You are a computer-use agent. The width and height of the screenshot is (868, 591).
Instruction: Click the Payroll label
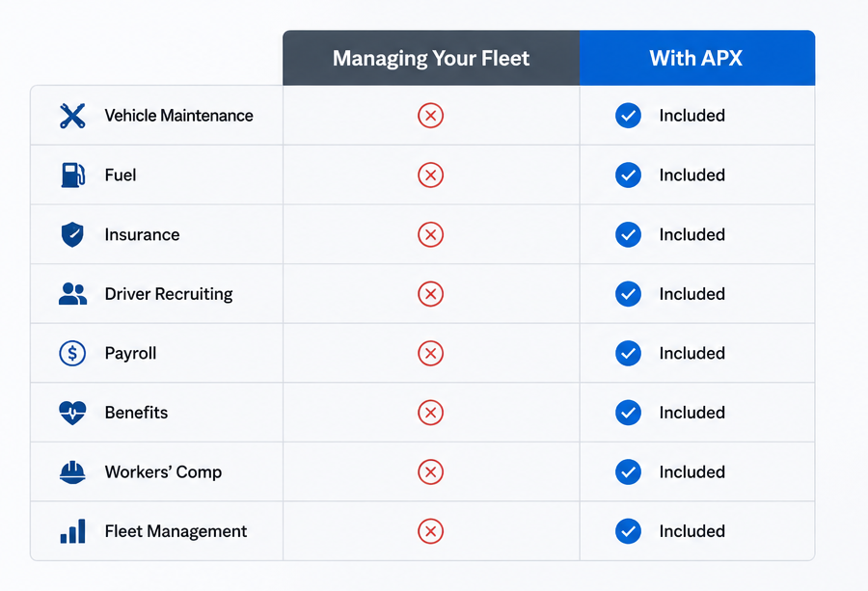(130, 354)
